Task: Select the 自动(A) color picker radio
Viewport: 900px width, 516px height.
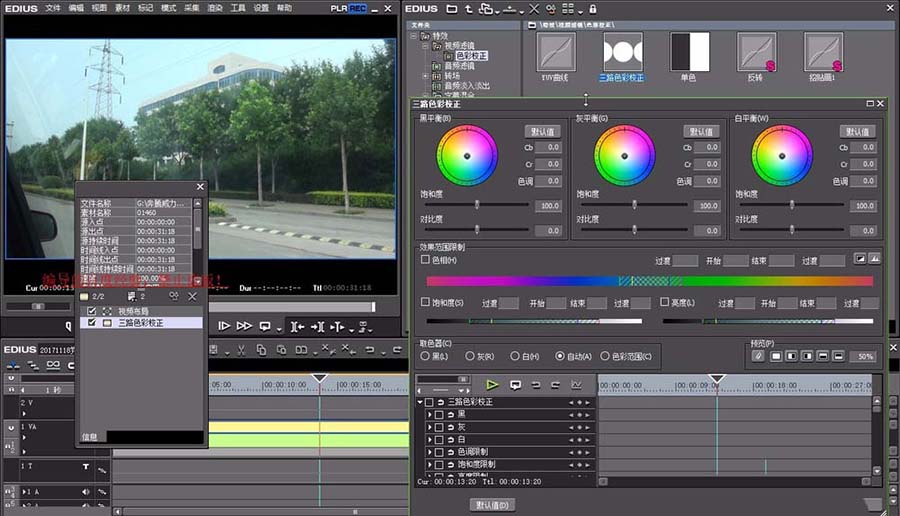Action: click(x=560, y=356)
